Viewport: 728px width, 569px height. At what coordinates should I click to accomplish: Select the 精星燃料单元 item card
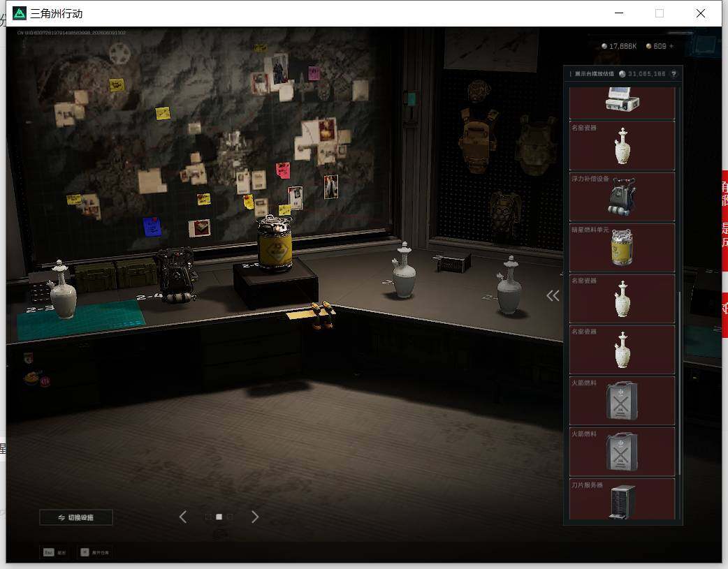pyautogui.click(x=622, y=248)
